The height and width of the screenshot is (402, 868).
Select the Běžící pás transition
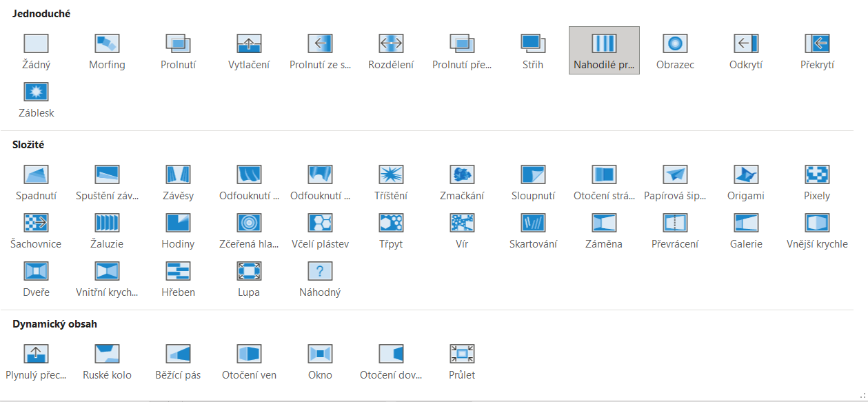(178, 361)
